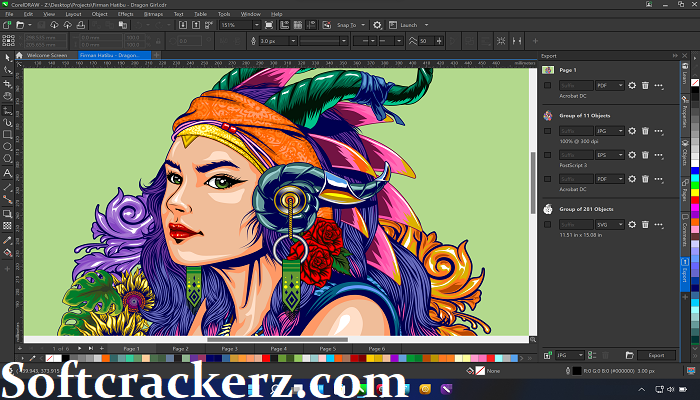Click the Full-screen preview icon
The width and height of the screenshot is (700, 400).
pos(269,25)
